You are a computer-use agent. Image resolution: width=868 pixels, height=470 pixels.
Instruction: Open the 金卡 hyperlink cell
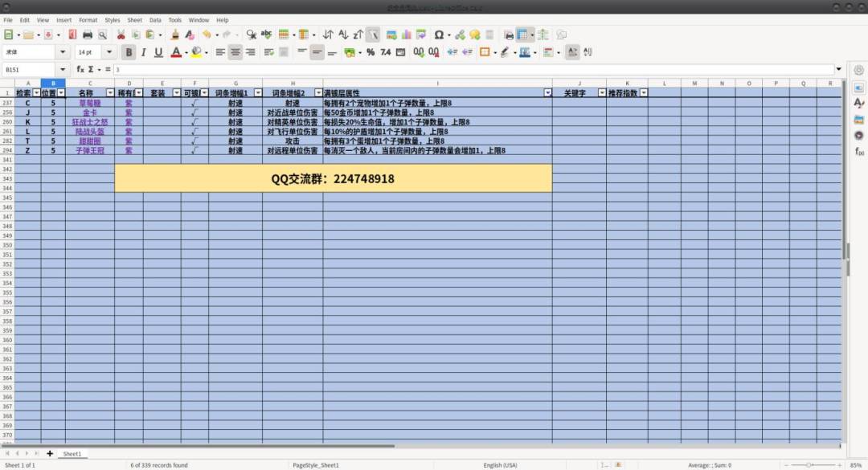(90, 112)
